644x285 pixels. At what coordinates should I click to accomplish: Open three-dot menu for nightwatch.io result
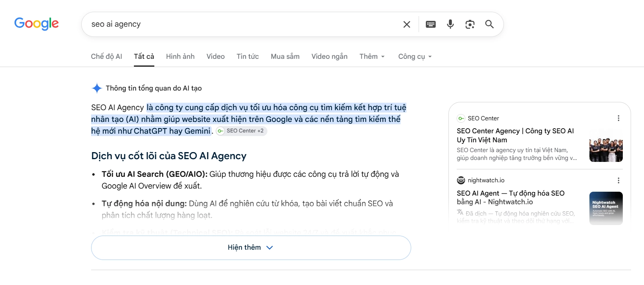click(618, 180)
